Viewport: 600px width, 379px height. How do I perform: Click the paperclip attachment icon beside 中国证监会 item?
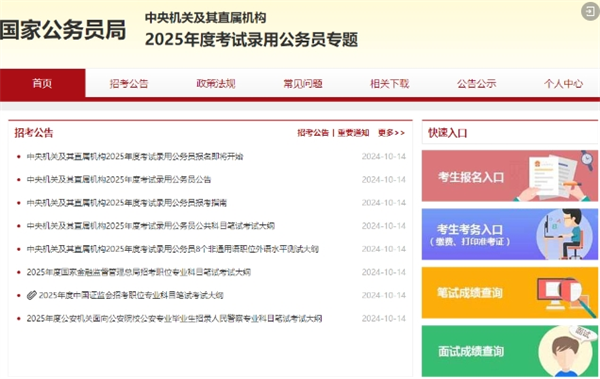pos(31,295)
